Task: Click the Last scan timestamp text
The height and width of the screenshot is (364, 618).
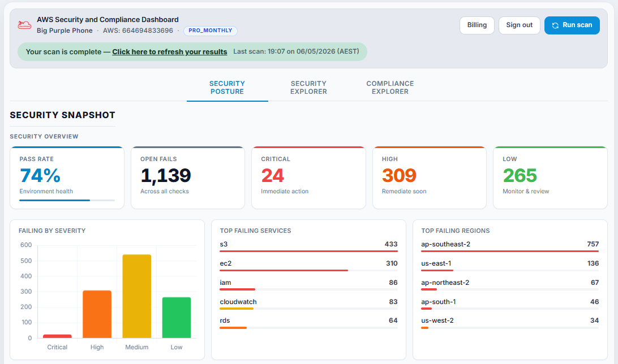Action: coord(296,51)
